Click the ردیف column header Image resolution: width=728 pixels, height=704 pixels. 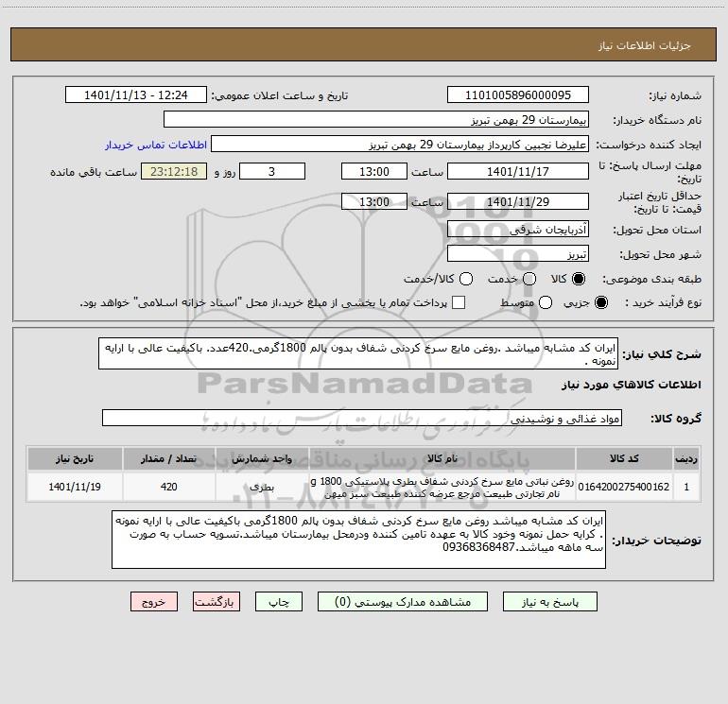tap(686, 458)
